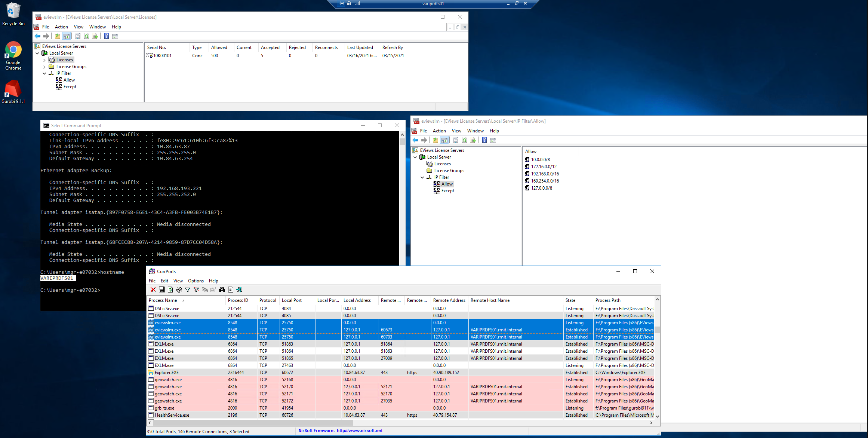Click CurrPorts horizontal scrollbar thumb
Viewport: 868px width, 438px height.
pyautogui.click(x=253, y=423)
